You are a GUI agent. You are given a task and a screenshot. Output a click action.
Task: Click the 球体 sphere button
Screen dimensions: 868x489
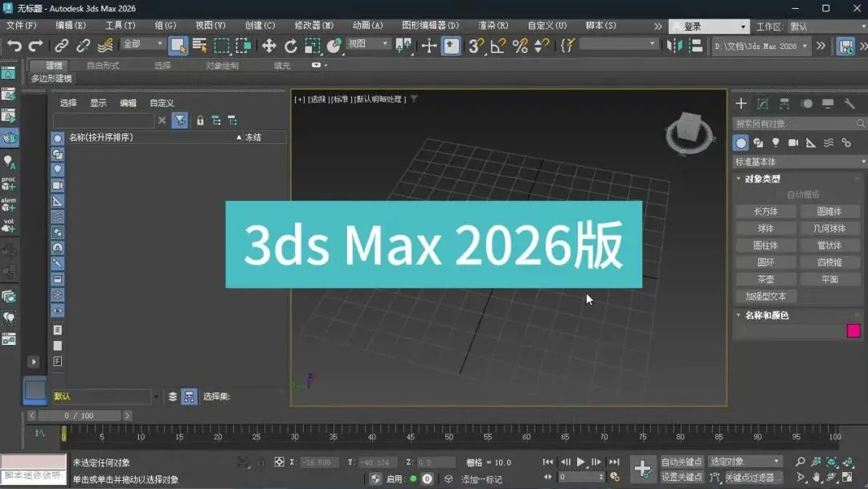766,228
